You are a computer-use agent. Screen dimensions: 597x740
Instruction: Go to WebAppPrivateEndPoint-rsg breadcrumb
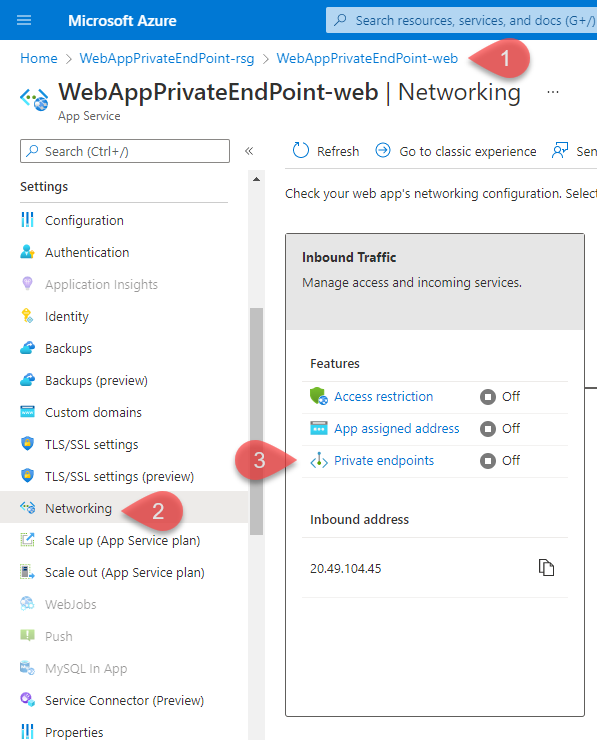(167, 58)
